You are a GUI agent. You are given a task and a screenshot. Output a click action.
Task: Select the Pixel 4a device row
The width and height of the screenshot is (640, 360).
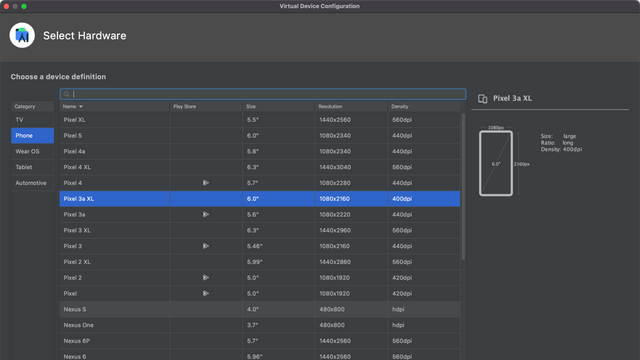[x=260, y=151]
